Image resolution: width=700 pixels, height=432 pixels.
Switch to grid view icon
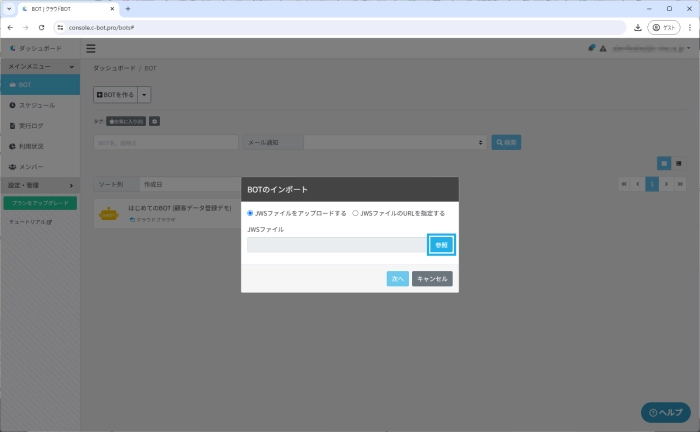click(663, 162)
